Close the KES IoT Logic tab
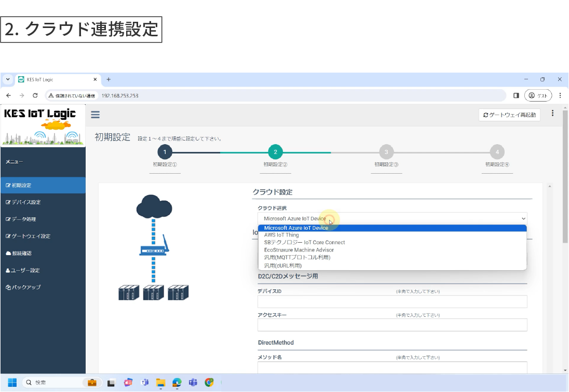 (95, 79)
